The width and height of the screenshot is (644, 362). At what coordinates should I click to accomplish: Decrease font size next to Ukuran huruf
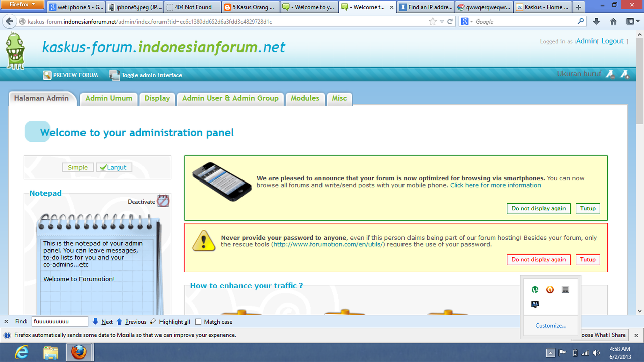coord(610,74)
